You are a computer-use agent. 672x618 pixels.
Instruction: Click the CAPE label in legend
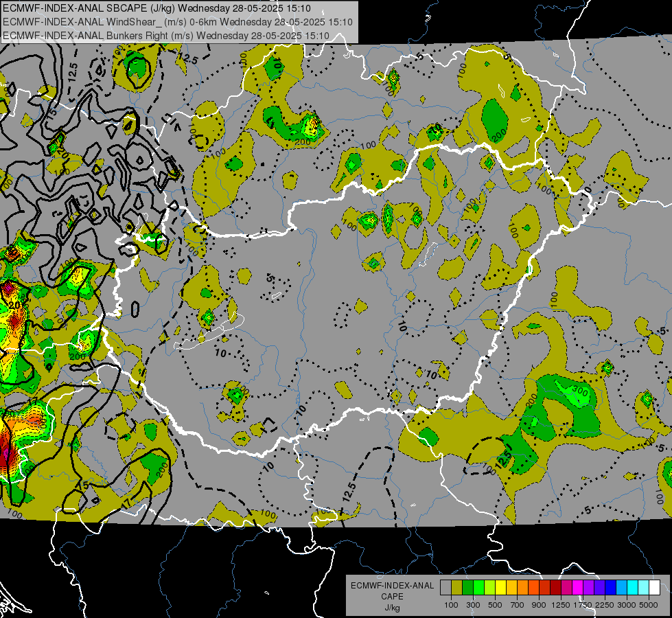(392, 597)
